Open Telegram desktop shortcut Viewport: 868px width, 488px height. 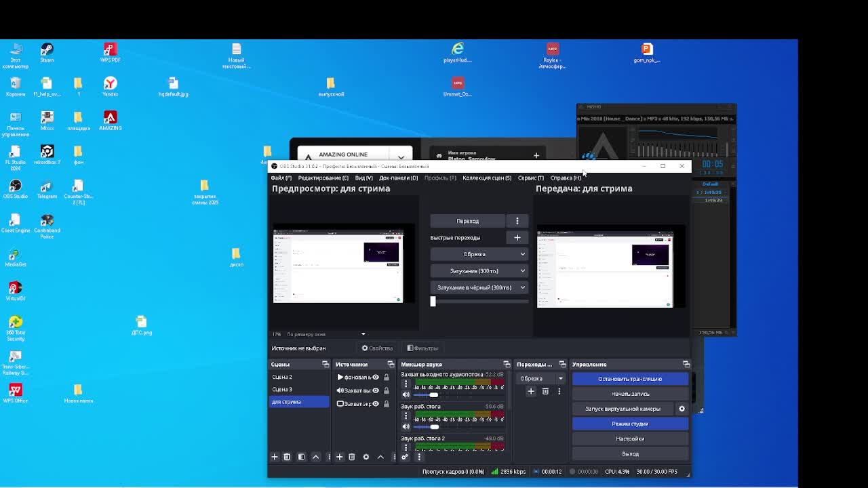click(x=47, y=189)
